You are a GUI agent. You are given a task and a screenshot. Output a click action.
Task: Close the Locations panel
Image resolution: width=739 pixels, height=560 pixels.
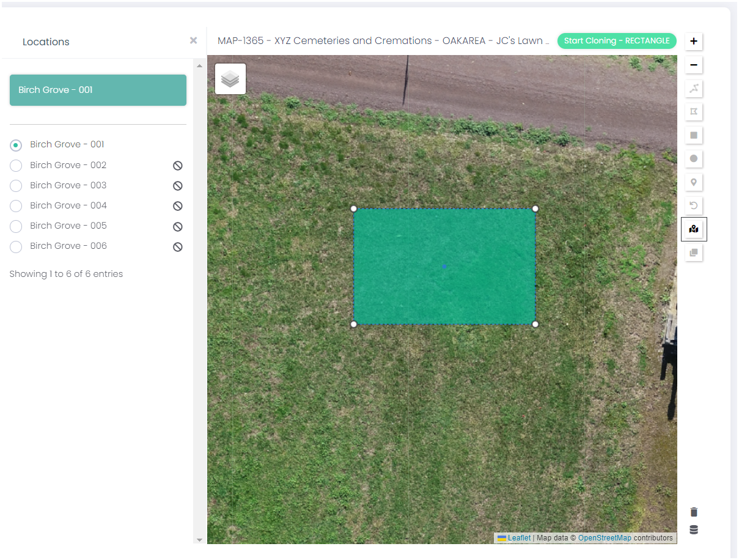pos(193,41)
